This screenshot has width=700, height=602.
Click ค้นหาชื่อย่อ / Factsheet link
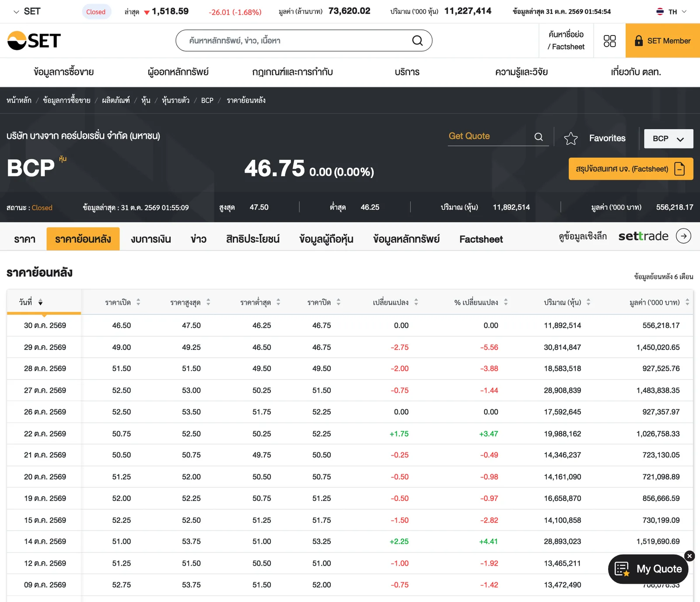tap(566, 41)
